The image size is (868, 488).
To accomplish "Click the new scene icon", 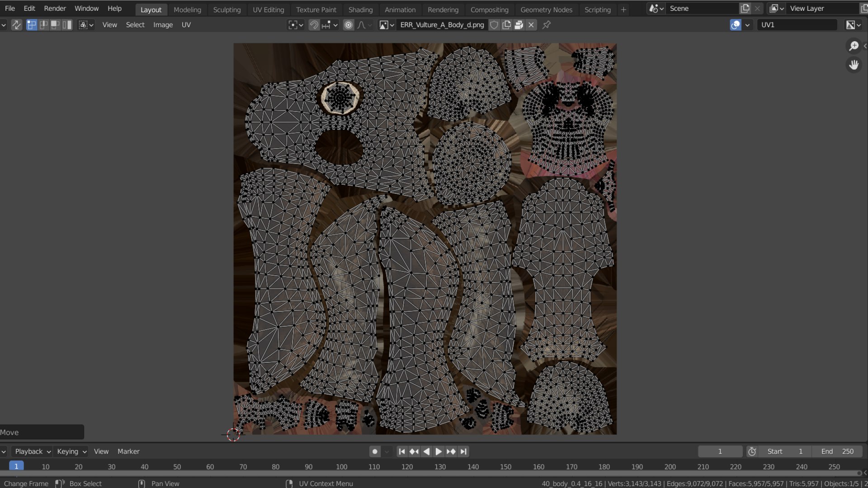I will click(x=745, y=9).
